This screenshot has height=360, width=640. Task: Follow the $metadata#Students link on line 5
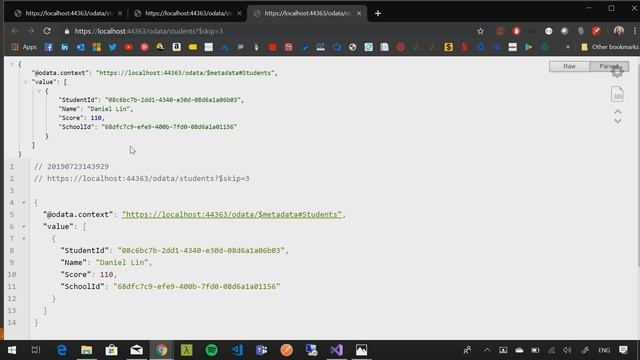coord(232,215)
